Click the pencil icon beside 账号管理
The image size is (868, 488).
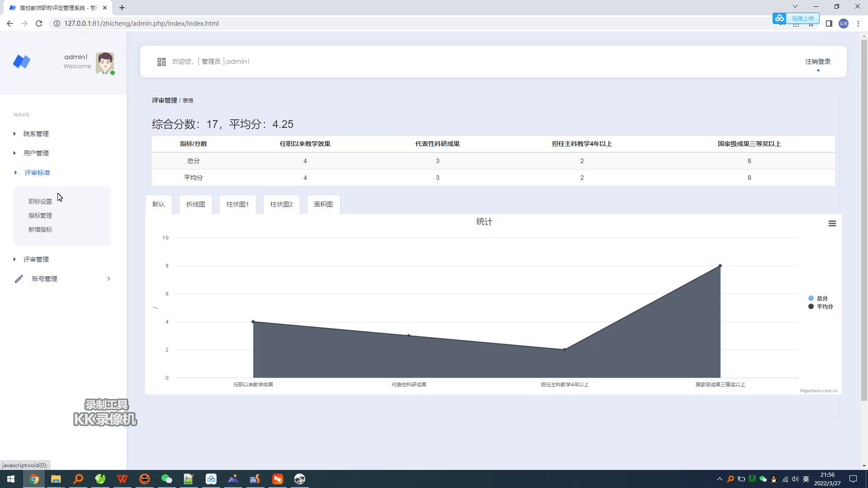tap(19, 279)
